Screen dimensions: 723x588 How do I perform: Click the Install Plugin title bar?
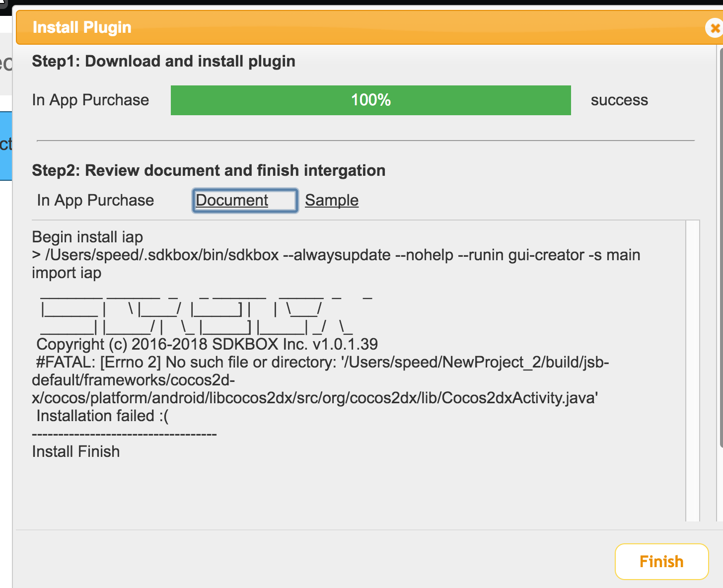tap(348, 28)
